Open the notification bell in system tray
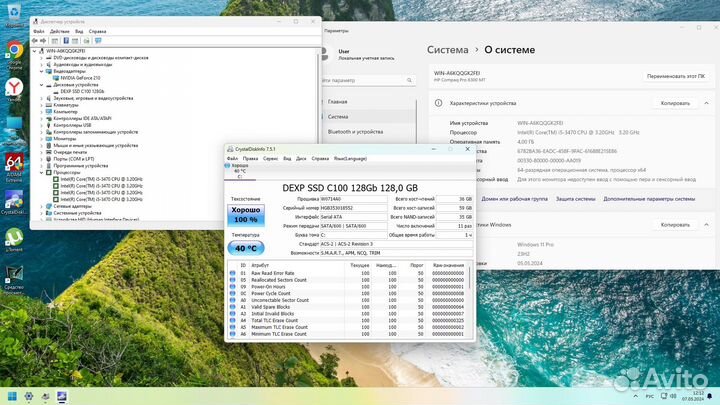 coord(710,396)
